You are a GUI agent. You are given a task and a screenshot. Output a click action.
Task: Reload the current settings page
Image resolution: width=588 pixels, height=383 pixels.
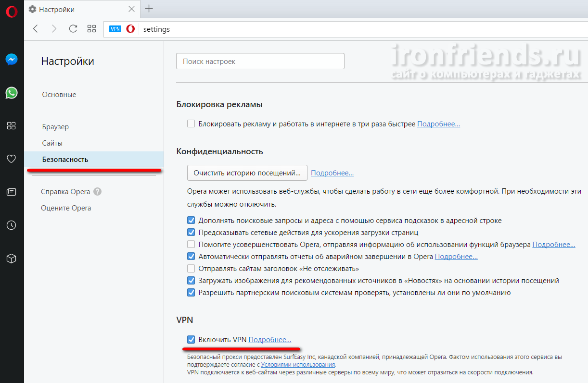pos(73,29)
